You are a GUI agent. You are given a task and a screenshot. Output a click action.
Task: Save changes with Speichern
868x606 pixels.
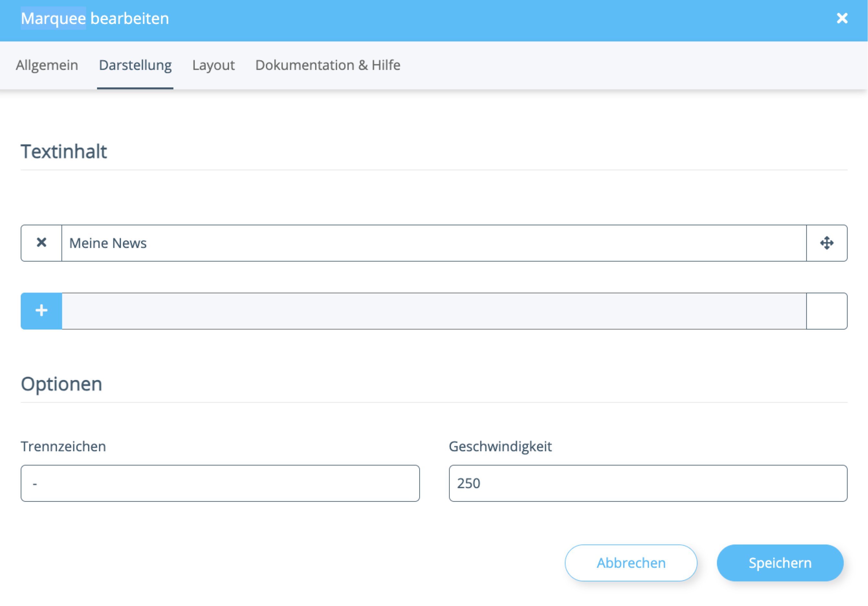(x=780, y=563)
